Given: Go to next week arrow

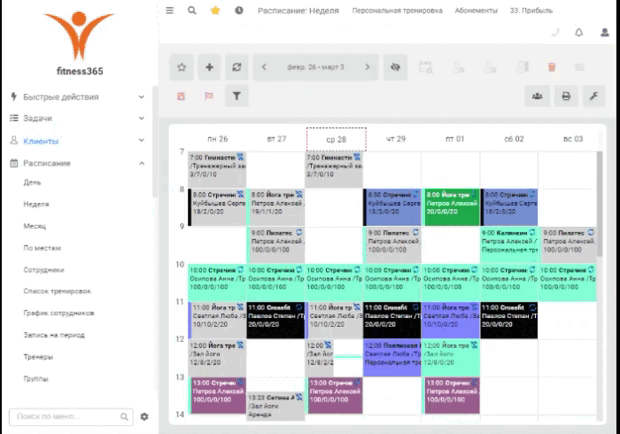Looking at the screenshot, I should tap(367, 67).
